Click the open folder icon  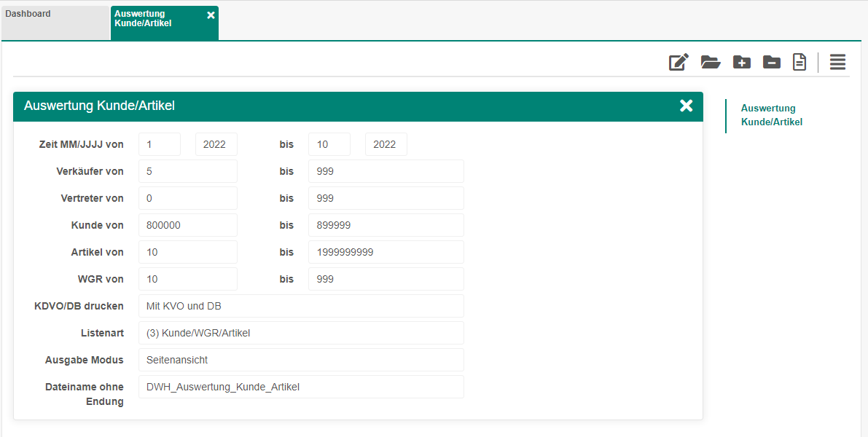pyautogui.click(x=711, y=63)
